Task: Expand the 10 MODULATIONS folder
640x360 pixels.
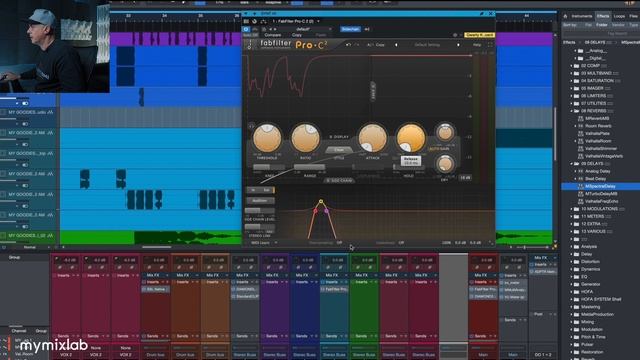Action: click(571, 209)
